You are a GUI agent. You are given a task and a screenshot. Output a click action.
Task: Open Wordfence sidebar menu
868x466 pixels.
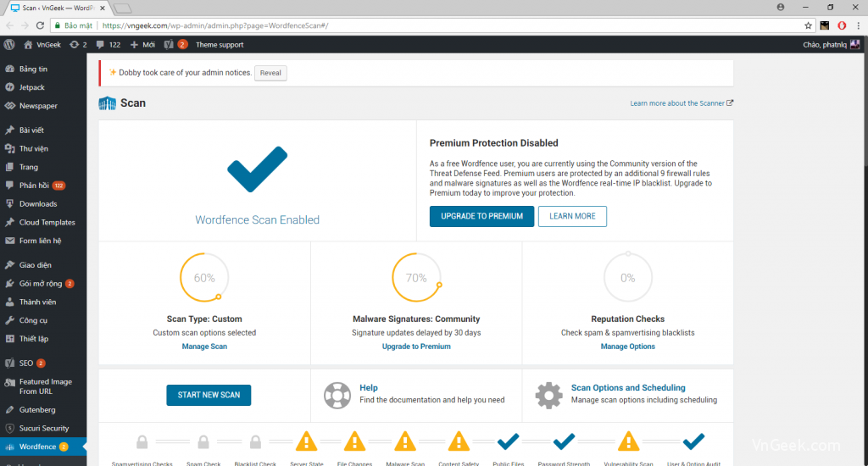(x=43, y=447)
